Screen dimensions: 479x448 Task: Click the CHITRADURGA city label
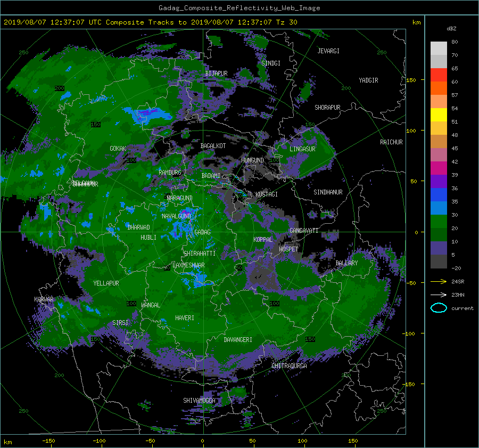[290, 366]
